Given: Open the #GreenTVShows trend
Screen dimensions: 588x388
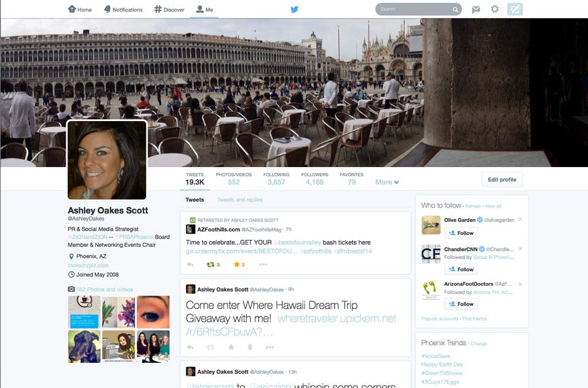Looking at the screenshot, I should click(442, 373).
